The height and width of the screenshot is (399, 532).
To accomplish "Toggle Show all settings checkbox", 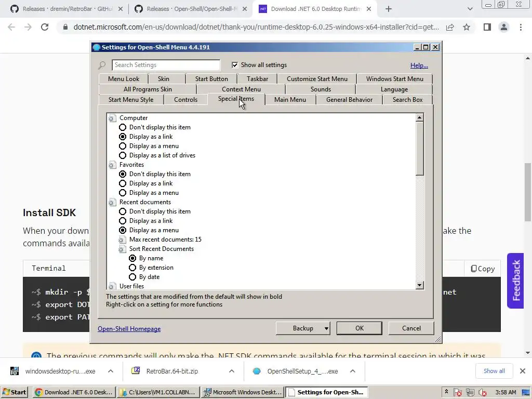I will tap(235, 65).
